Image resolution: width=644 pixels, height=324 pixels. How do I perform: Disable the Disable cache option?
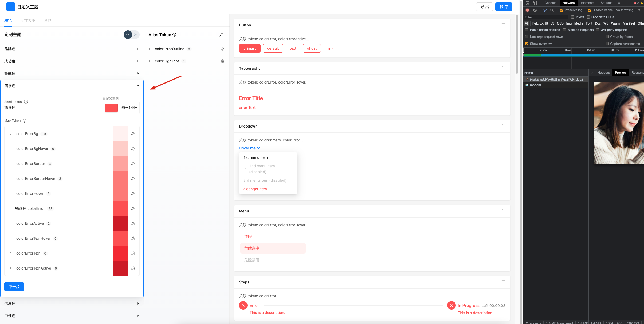(x=589, y=10)
